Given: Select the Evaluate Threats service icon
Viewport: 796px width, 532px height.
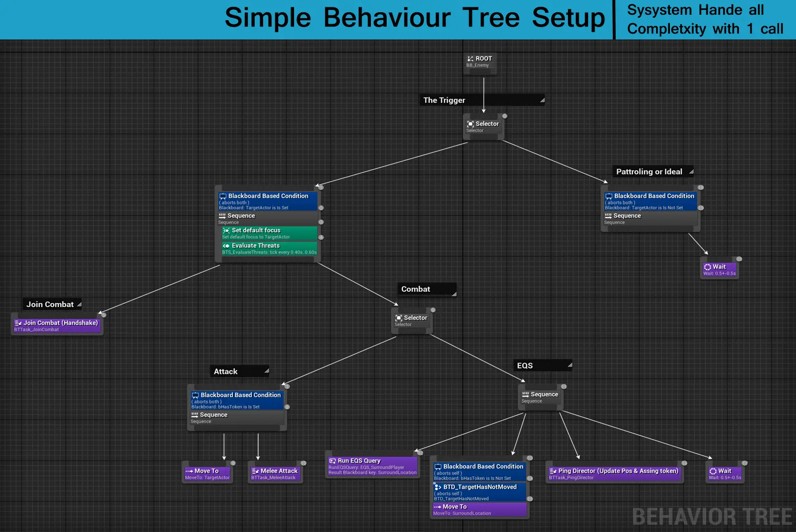Looking at the screenshot, I should 226,246.
